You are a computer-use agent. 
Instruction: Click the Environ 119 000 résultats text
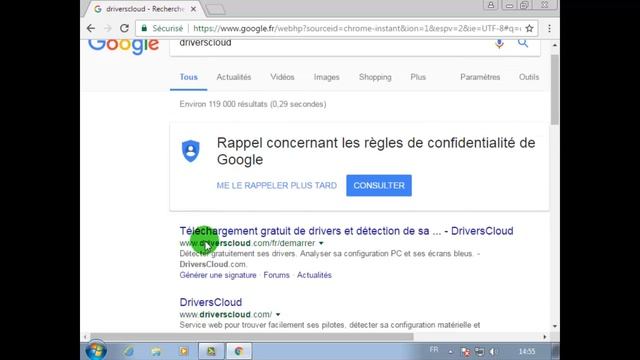(x=253, y=104)
